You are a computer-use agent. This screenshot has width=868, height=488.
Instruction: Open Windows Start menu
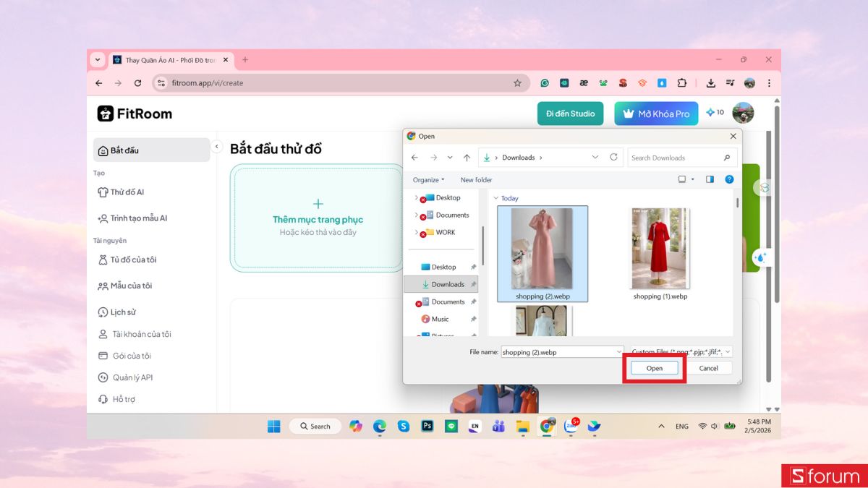[274, 427]
